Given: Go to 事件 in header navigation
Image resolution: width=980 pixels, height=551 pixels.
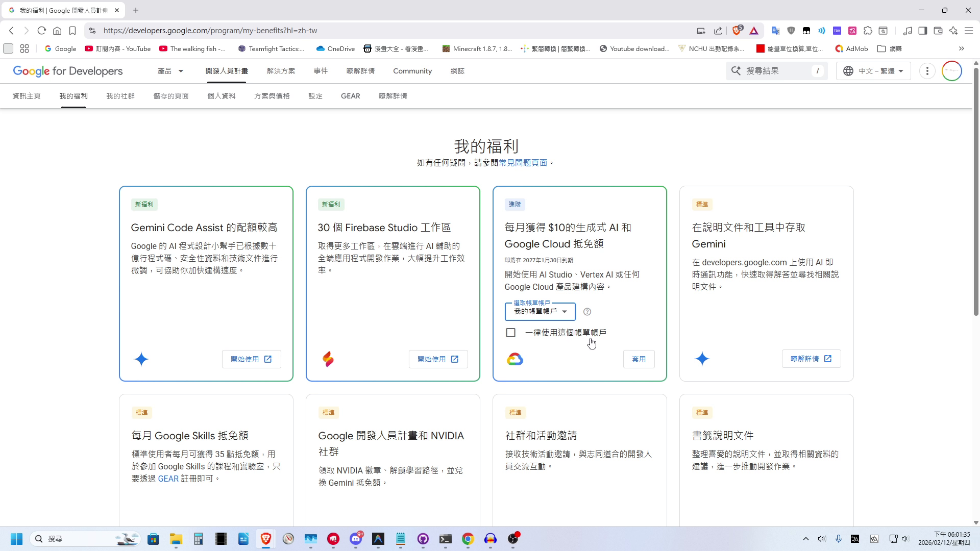Looking at the screenshot, I should click(x=321, y=71).
